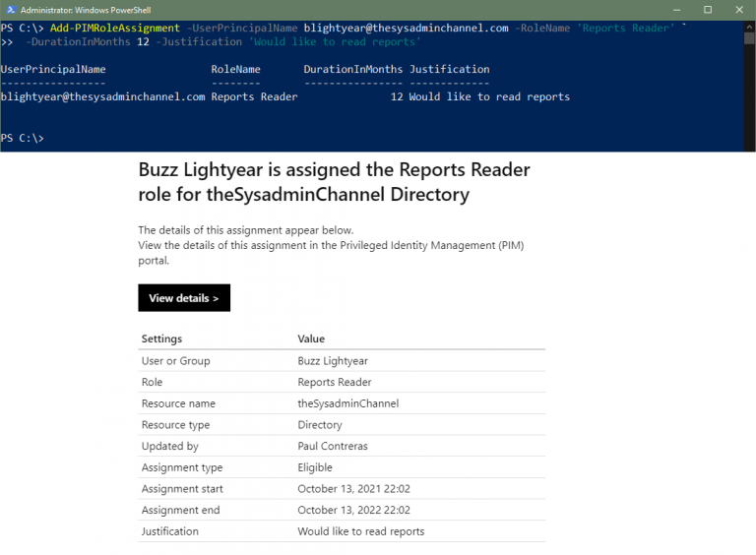Click the Reports Reader table value
The width and height of the screenshot is (756, 555).
[x=335, y=382]
